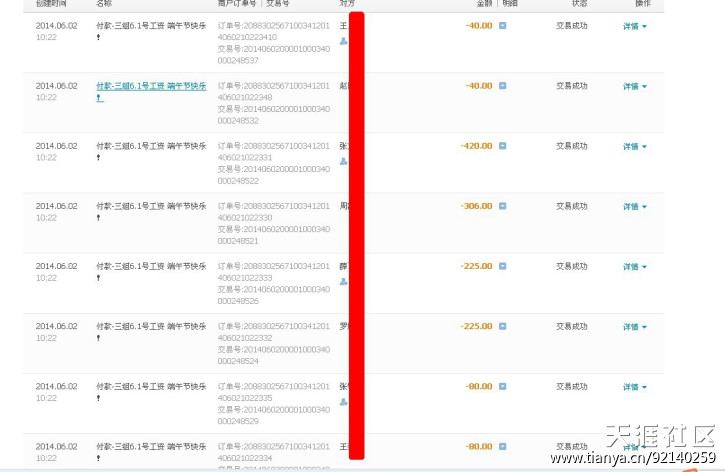Click 交易成功 status in row 000248537

tap(572, 26)
